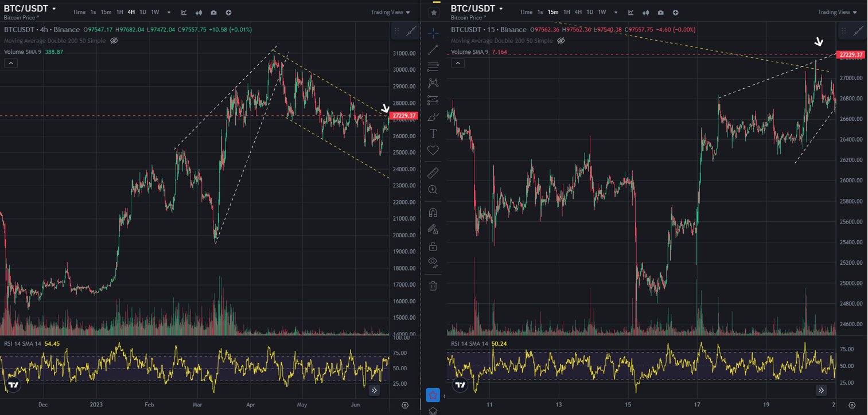Click the 27229.37 price label on right chart
This screenshot has height=415, width=868.
pos(851,55)
